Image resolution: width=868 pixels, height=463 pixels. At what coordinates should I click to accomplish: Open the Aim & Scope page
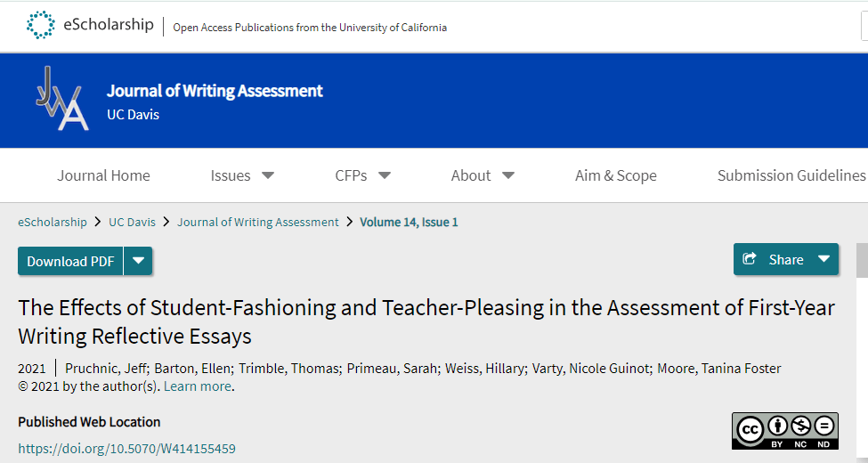pos(615,175)
